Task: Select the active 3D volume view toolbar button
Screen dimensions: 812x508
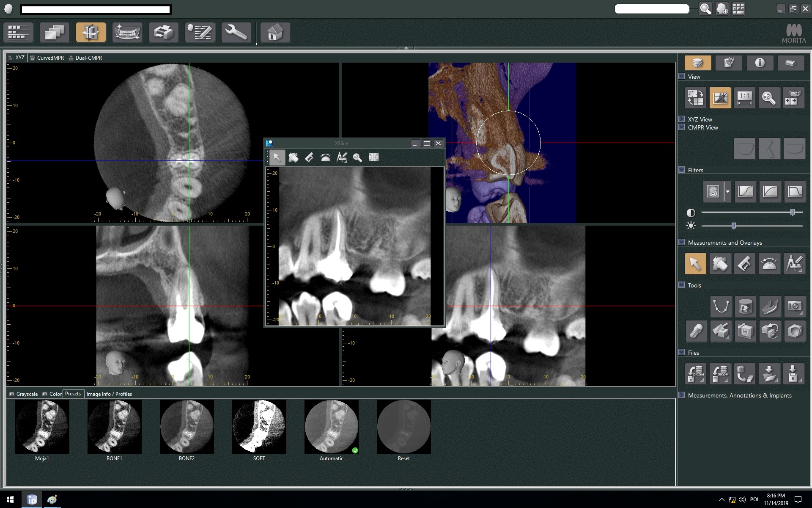Action: coord(91,32)
